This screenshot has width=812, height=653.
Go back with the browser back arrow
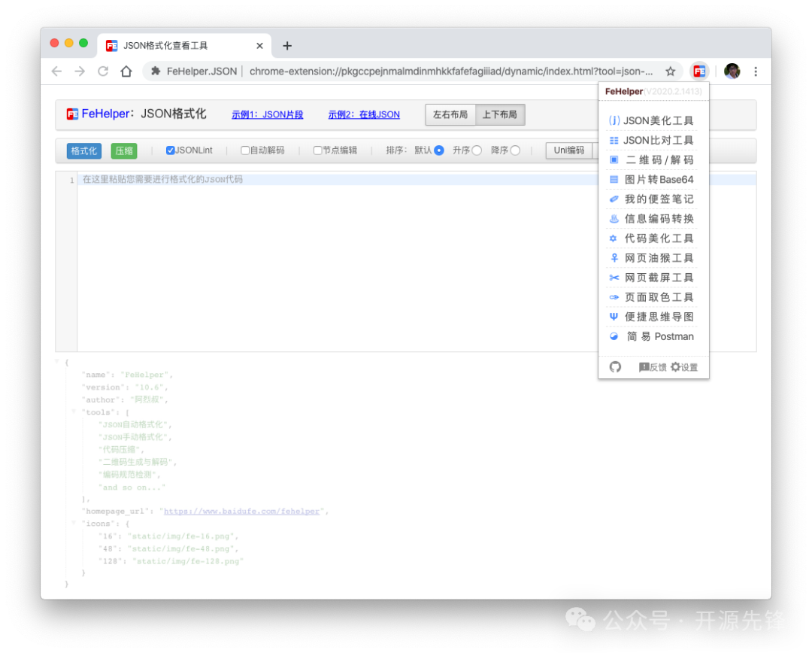56,71
